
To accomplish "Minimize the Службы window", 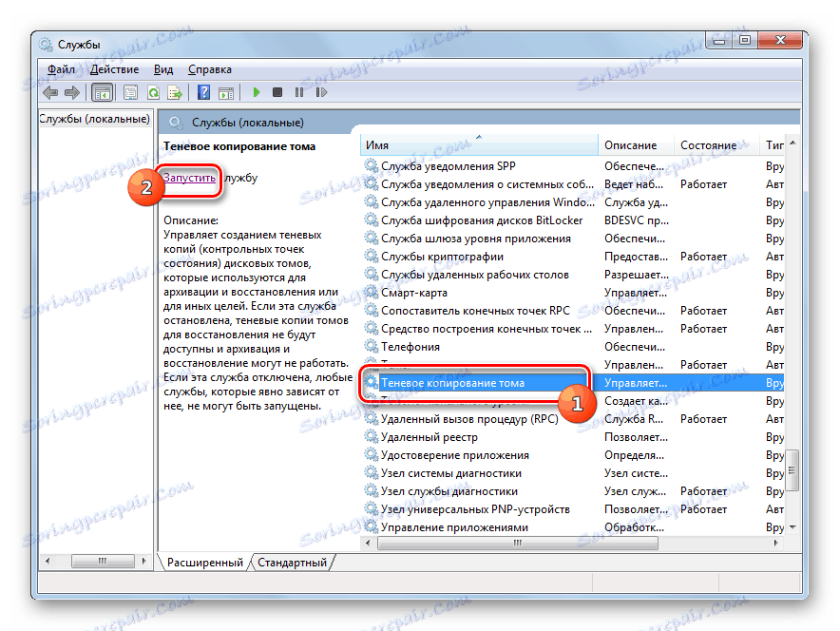I will point(719,40).
